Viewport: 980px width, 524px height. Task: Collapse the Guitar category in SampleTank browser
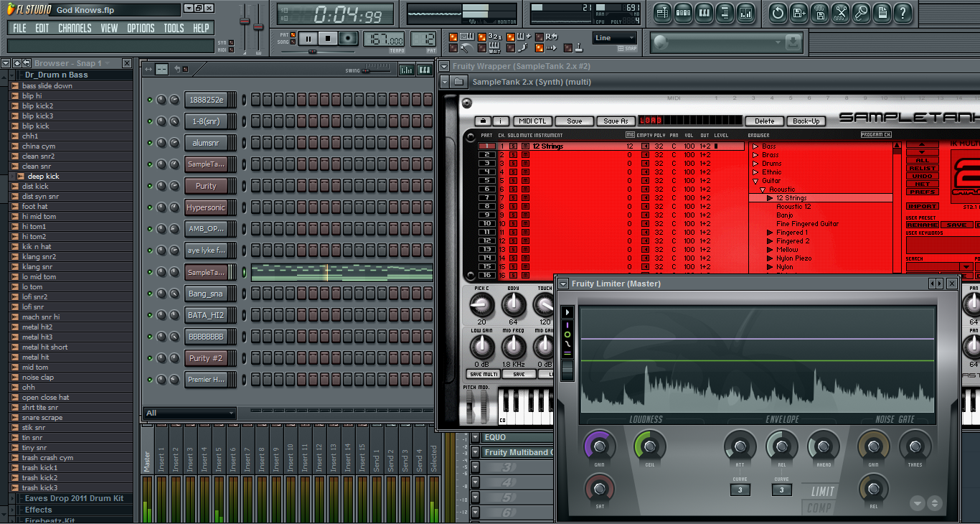pos(755,181)
